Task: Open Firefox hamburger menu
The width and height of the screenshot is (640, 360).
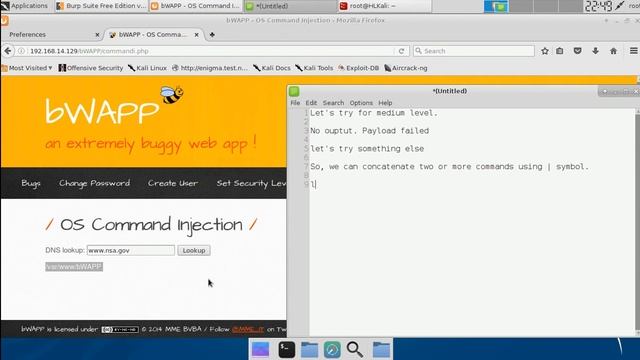Action: coord(633,51)
